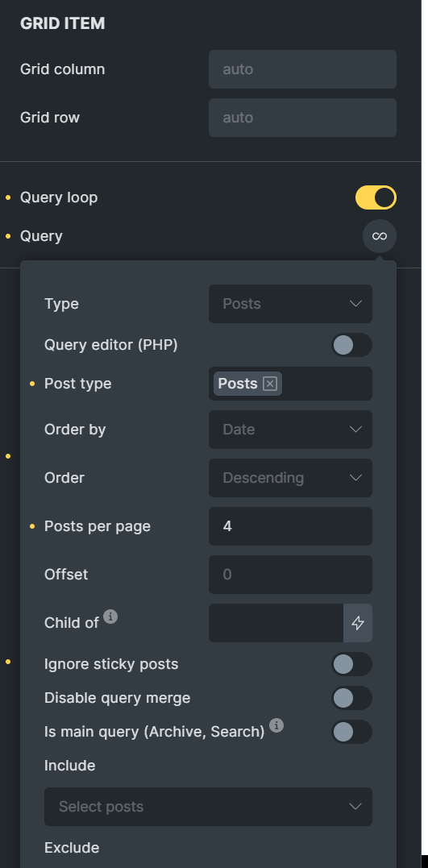Click the Grid row input field
The width and height of the screenshot is (428, 868).
point(302,118)
